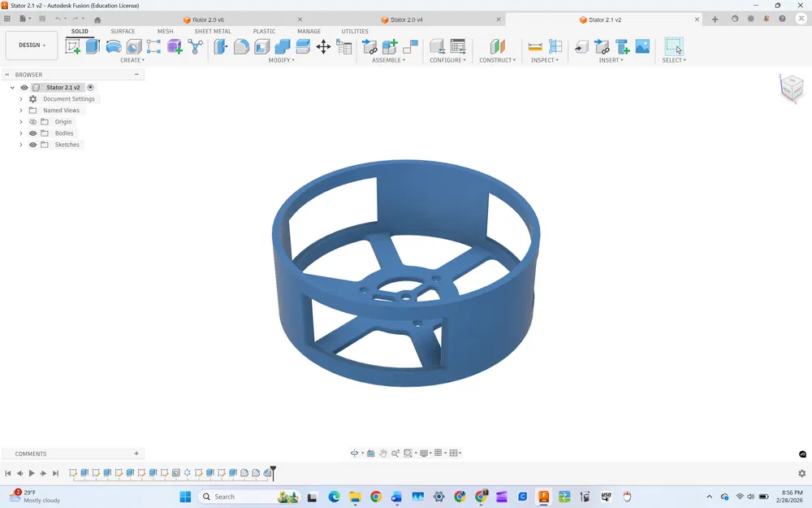Open a new design tab with plus
This screenshot has height=508, width=812.
coord(715,20)
